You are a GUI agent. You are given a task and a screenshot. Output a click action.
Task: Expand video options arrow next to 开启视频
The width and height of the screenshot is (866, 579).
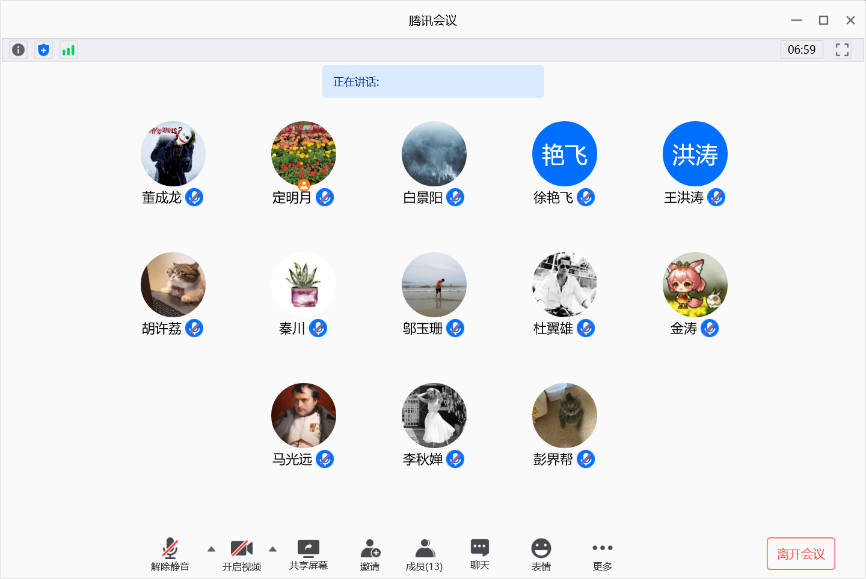pos(272,548)
